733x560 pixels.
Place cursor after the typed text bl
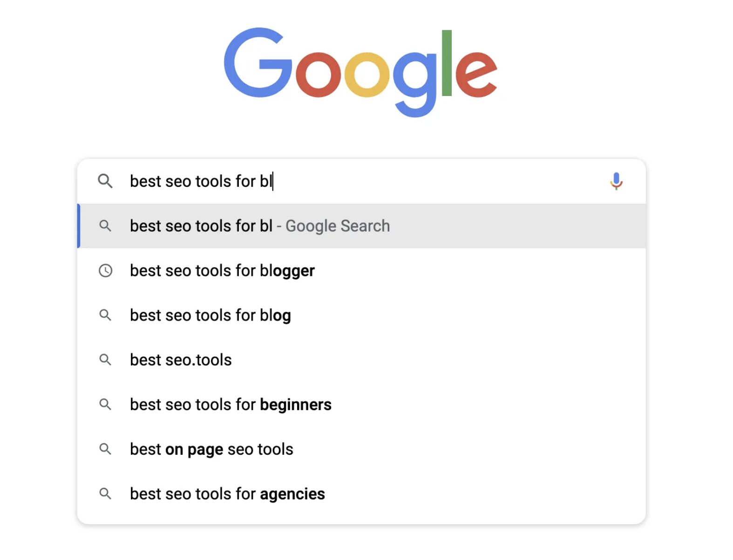coord(275,181)
